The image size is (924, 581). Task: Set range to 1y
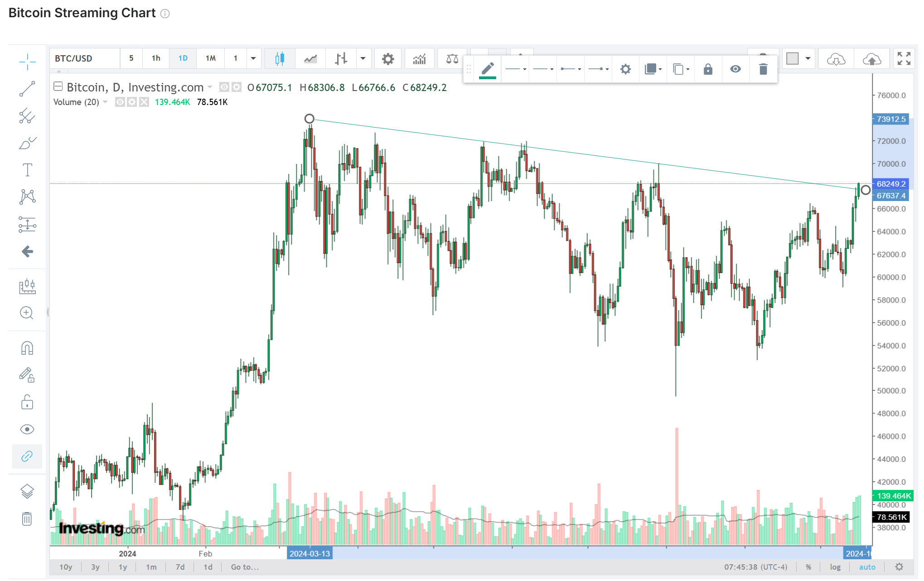pyautogui.click(x=123, y=567)
